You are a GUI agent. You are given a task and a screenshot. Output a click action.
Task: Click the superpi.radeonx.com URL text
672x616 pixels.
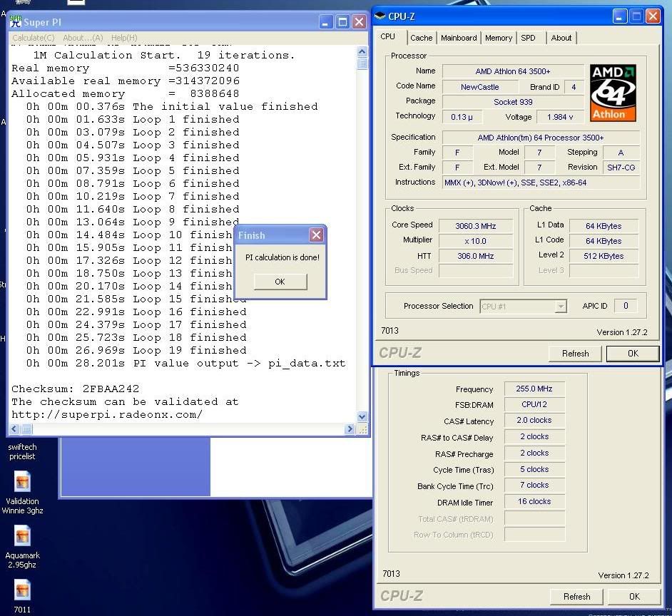(107, 415)
